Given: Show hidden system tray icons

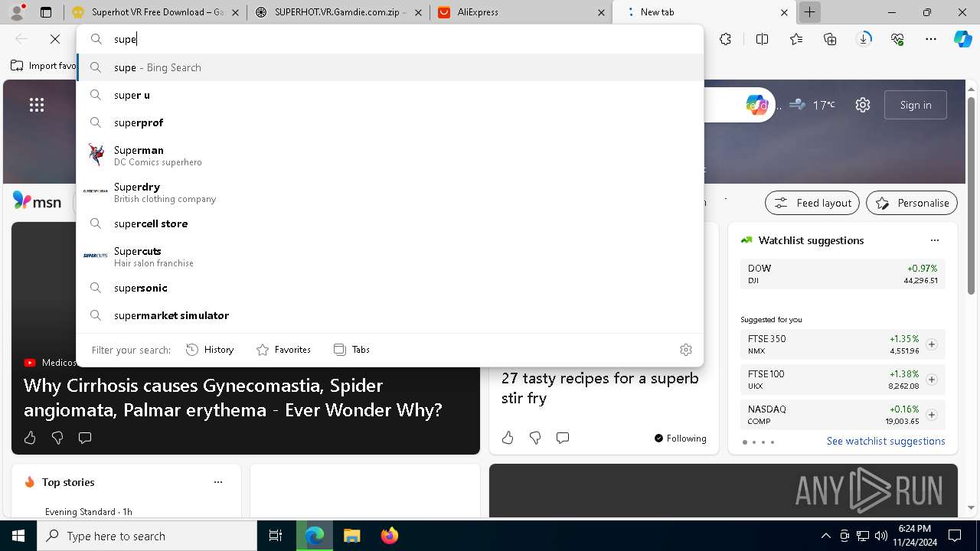Looking at the screenshot, I should pyautogui.click(x=825, y=536).
